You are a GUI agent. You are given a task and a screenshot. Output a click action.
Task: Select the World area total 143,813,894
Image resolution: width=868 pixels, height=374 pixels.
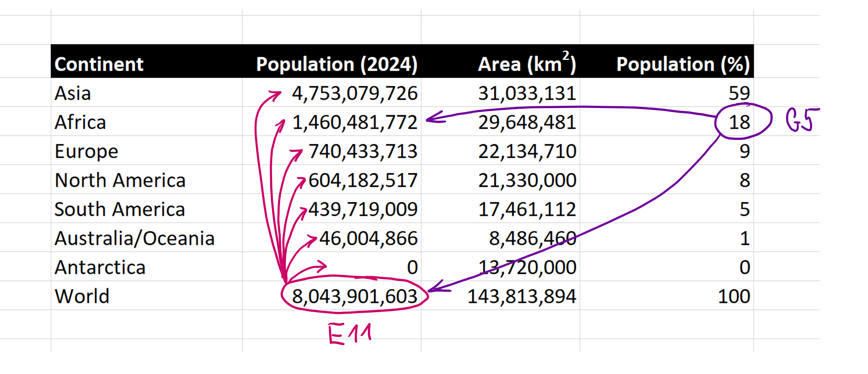pos(522,296)
